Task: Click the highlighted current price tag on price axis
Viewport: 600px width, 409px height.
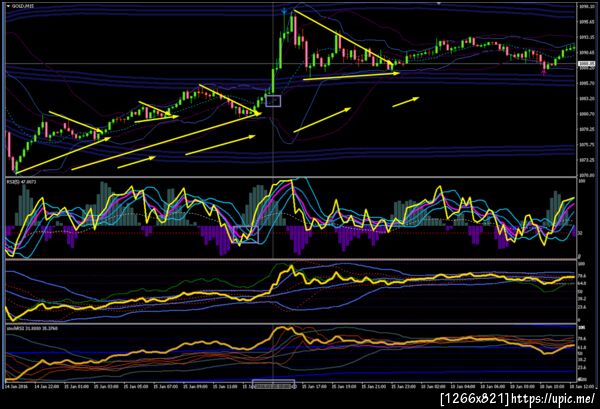Action: point(585,64)
